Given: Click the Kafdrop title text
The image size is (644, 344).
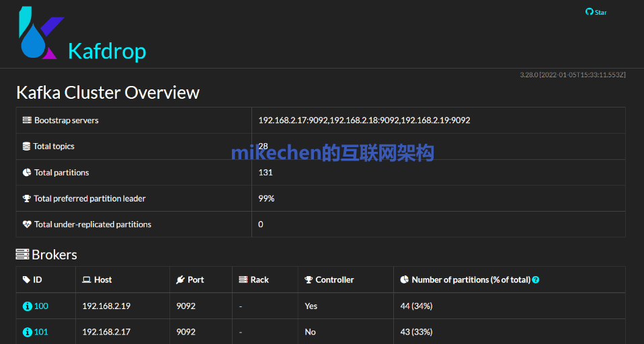Looking at the screenshot, I should (x=107, y=51).
